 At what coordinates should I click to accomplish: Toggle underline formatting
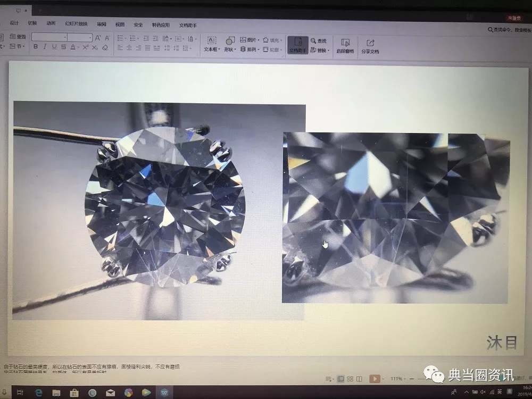tap(54, 47)
